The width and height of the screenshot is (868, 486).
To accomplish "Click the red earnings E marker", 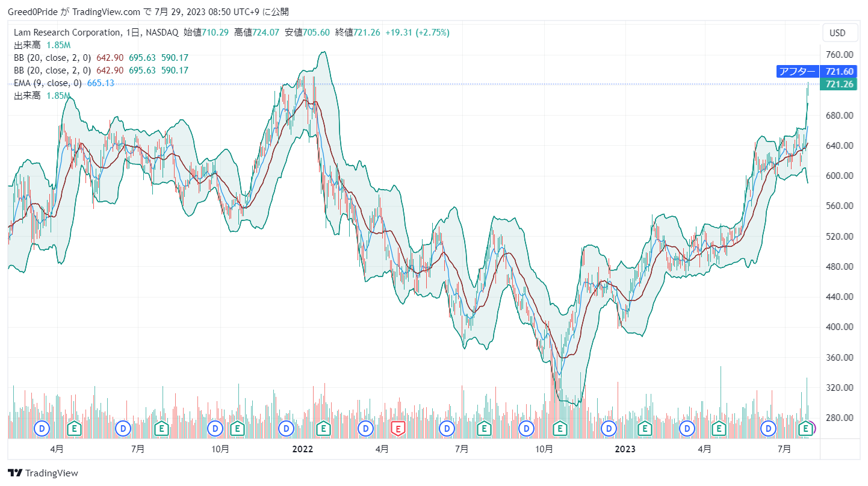I will click(x=397, y=429).
